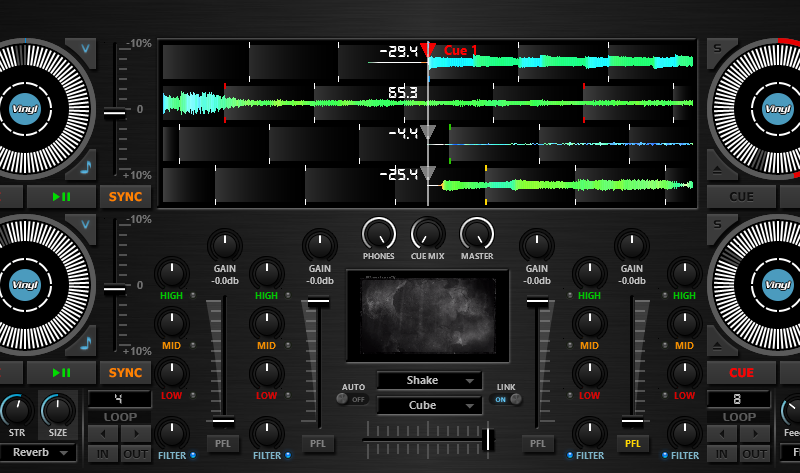
Task: Click the eject icon on the lower-right deck
Action: [717, 346]
